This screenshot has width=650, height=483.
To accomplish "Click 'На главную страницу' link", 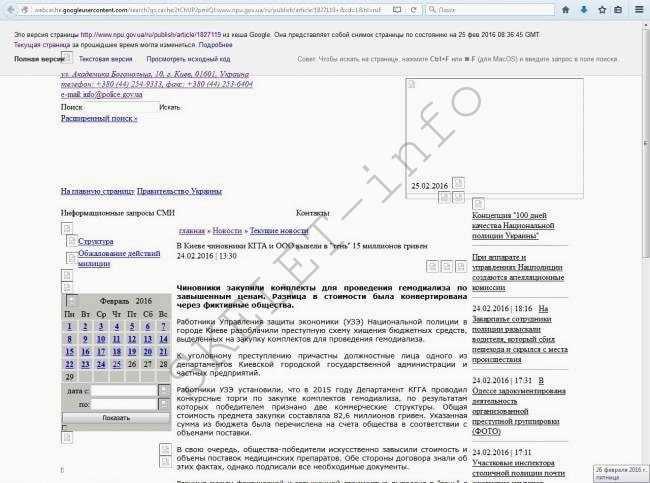I will [x=97, y=190].
